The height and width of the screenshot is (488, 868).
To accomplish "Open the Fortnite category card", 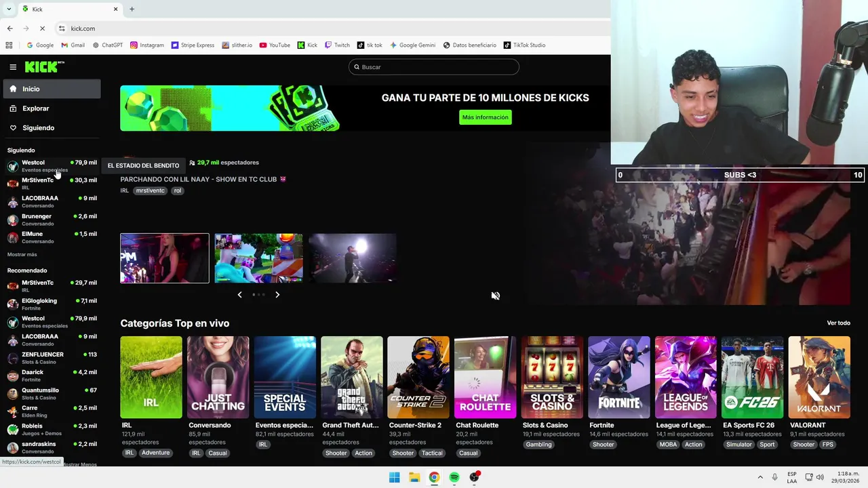I will 618,378.
